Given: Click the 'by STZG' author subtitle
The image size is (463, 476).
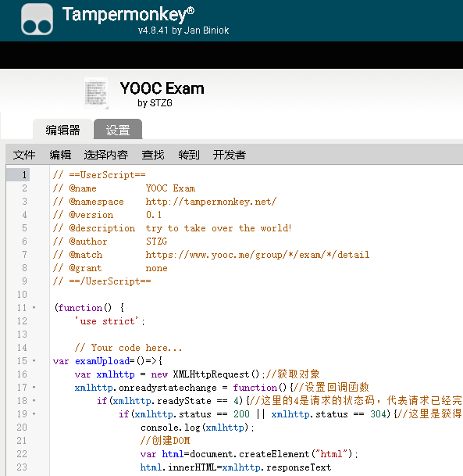Looking at the screenshot, I should click(x=155, y=103).
